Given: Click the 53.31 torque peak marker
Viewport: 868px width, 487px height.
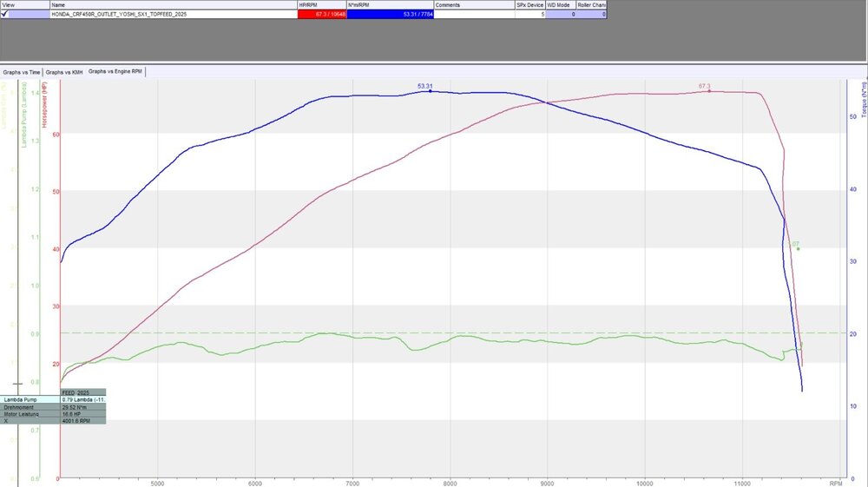Looking at the screenshot, I should (x=431, y=91).
